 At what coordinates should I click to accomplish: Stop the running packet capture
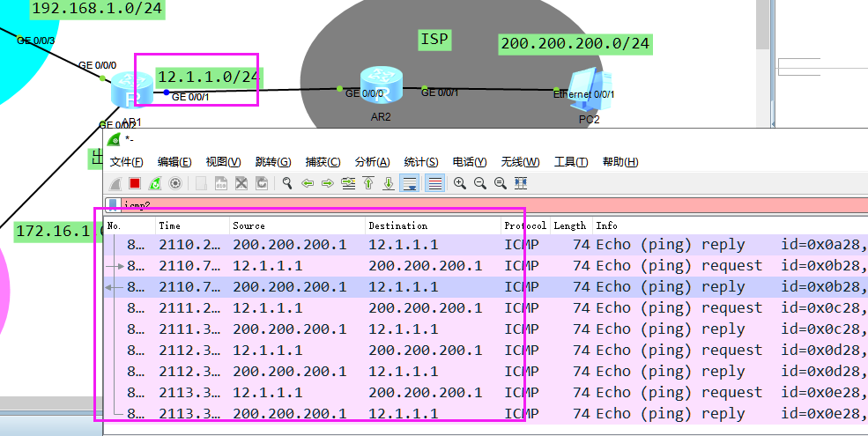click(135, 183)
